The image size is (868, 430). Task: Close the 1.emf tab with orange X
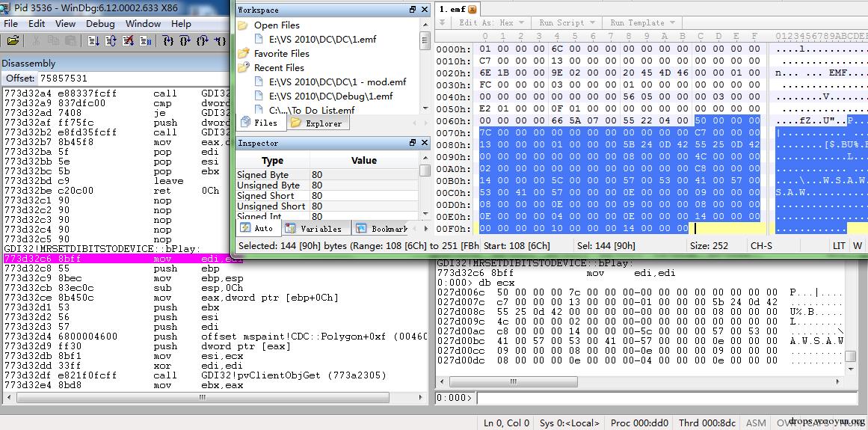coord(473,9)
